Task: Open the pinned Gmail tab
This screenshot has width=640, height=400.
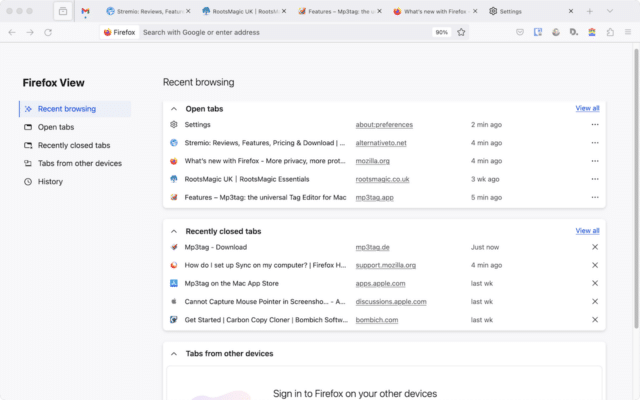Action: click(x=85, y=11)
